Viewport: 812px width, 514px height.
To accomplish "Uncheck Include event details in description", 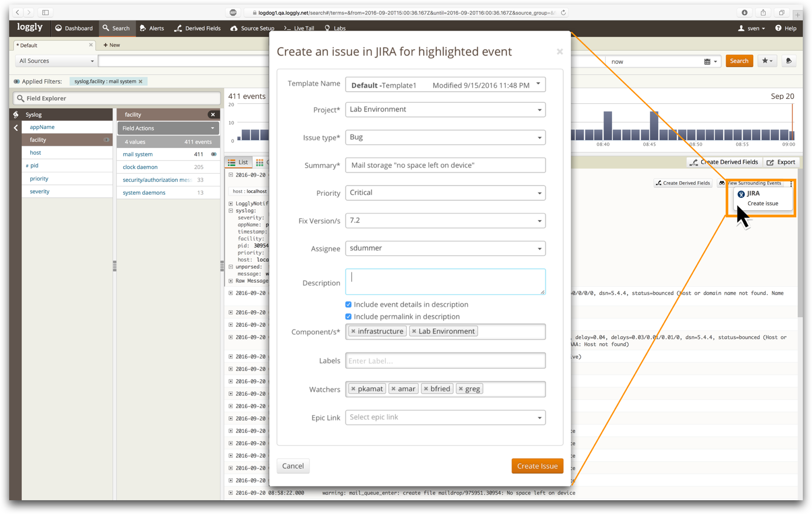I will click(349, 305).
